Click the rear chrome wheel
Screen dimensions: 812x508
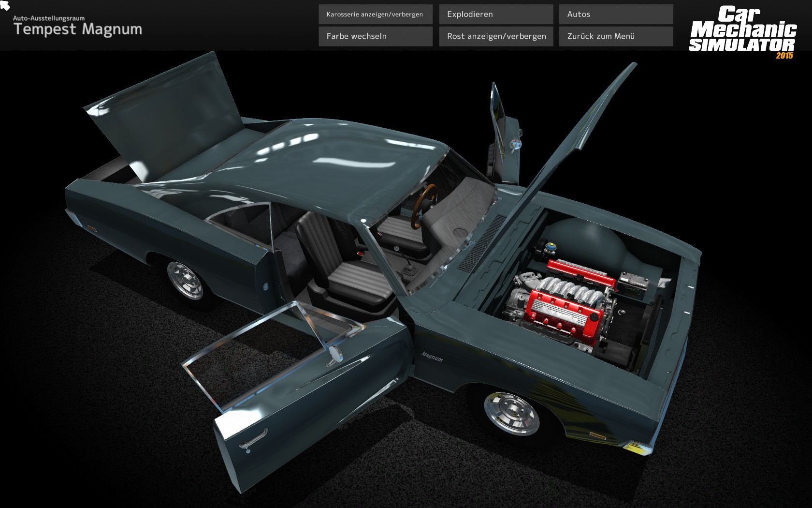(185, 280)
